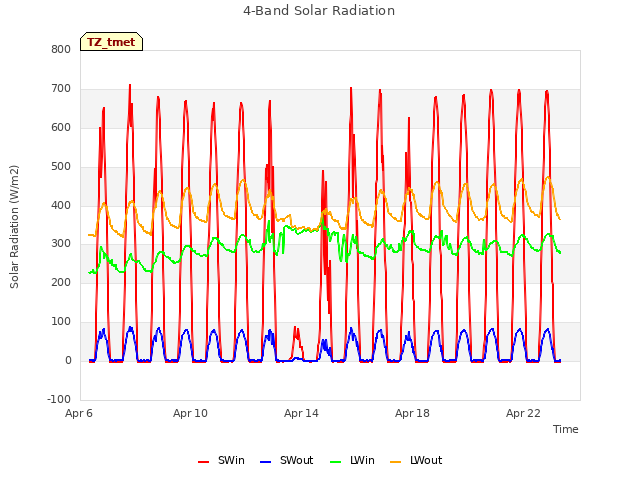The height and width of the screenshot is (480, 640).
Task: Click the 800 y-axis tick label
Action: coord(61,49)
